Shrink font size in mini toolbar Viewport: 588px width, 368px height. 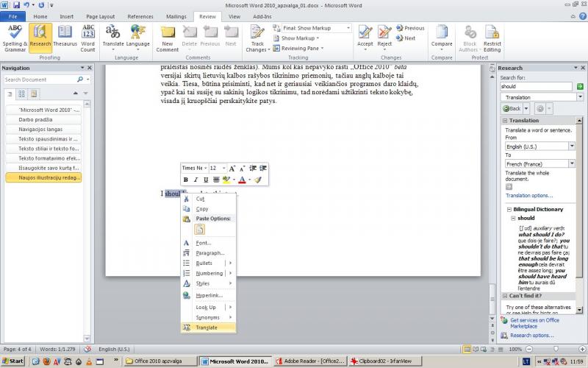[243, 169]
